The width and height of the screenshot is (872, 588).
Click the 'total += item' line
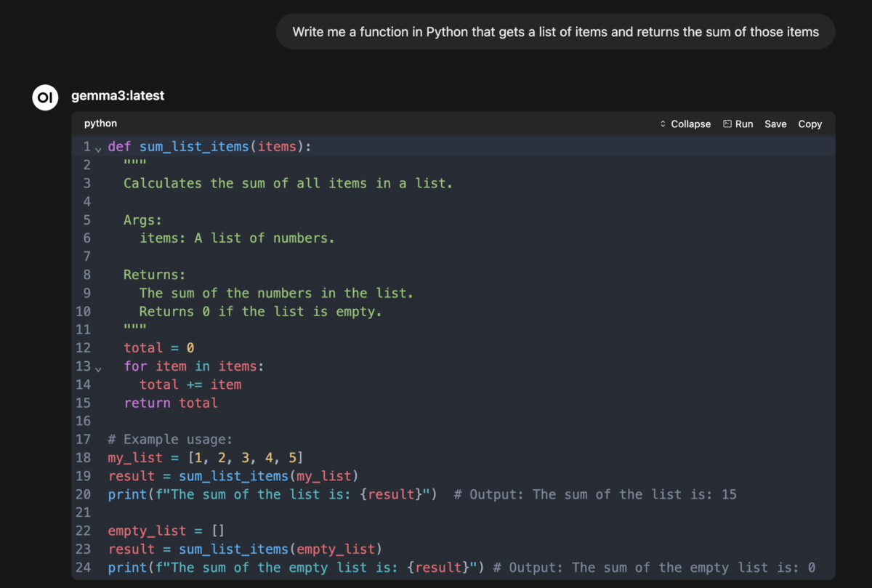(190, 384)
